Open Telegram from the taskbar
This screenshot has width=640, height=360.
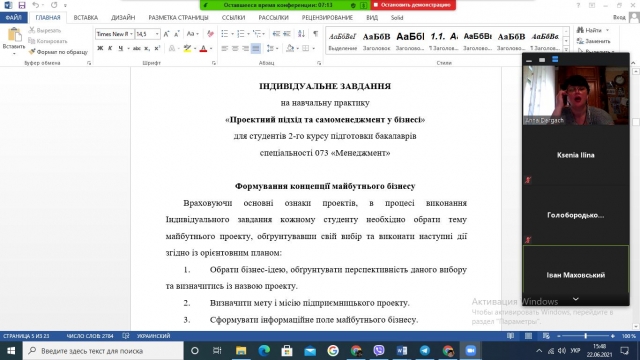(425, 351)
